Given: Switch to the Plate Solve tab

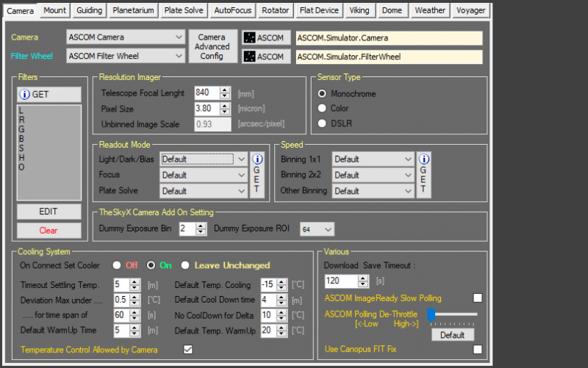Looking at the screenshot, I should pyautogui.click(x=184, y=10).
